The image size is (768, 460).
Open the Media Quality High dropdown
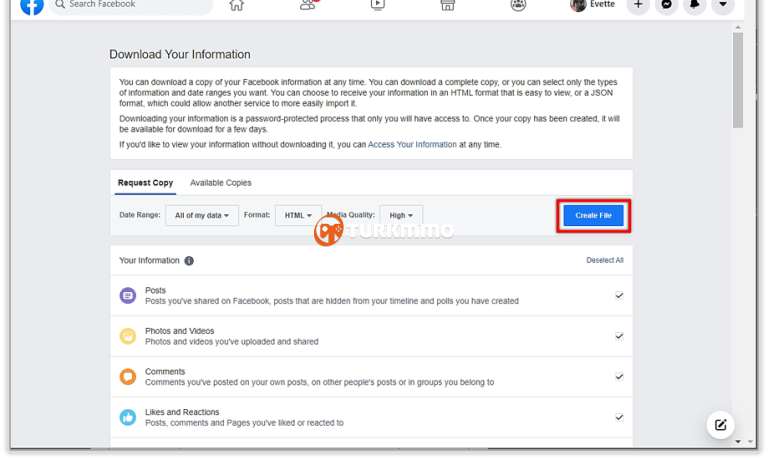click(401, 216)
